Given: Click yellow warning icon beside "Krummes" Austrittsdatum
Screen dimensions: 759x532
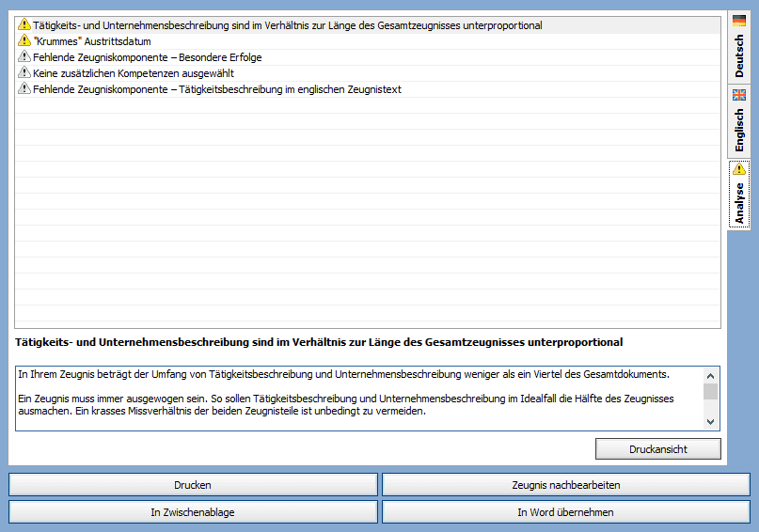Looking at the screenshot, I should pos(24,40).
